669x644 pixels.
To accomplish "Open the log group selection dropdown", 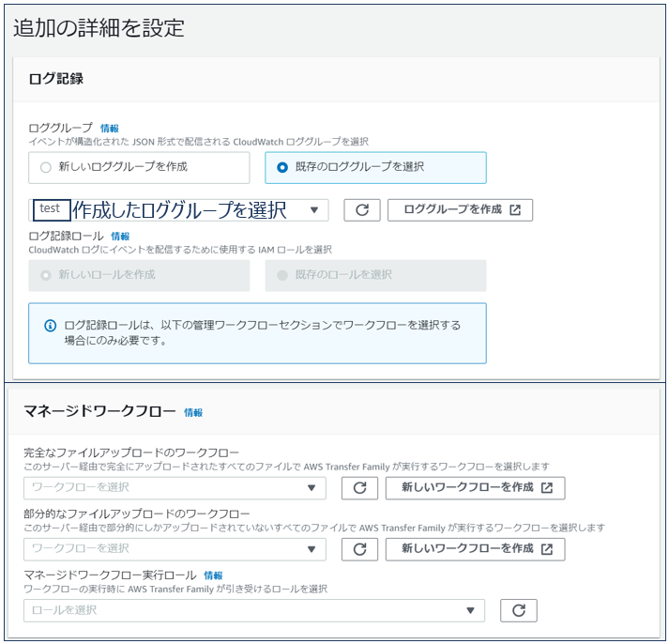I will 178,210.
